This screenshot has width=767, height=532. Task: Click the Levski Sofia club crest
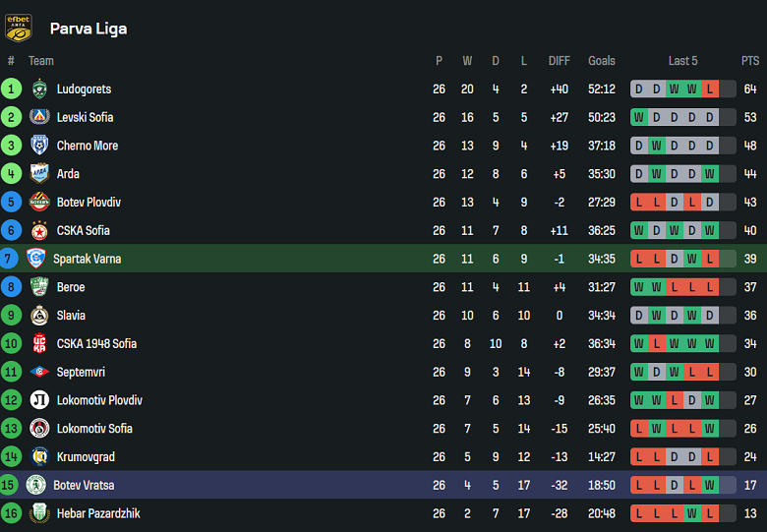tap(39, 117)
